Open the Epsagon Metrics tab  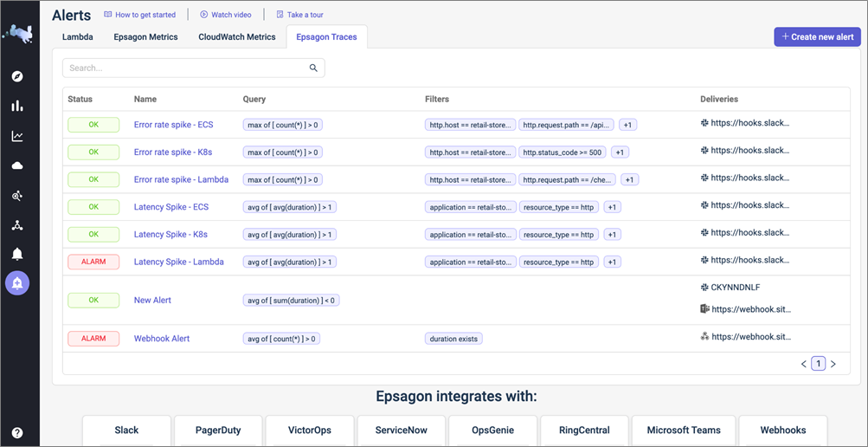[145, 37]
